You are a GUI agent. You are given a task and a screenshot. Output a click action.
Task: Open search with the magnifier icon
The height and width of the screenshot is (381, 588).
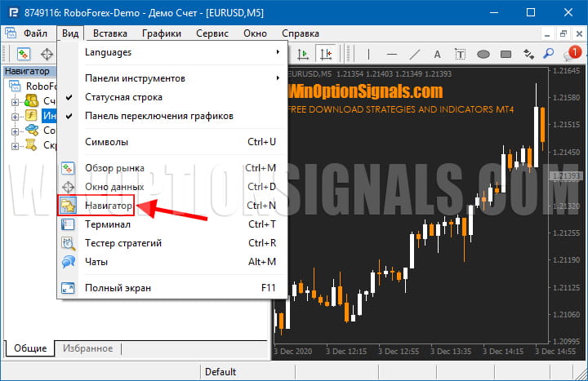tap(550, 54)
